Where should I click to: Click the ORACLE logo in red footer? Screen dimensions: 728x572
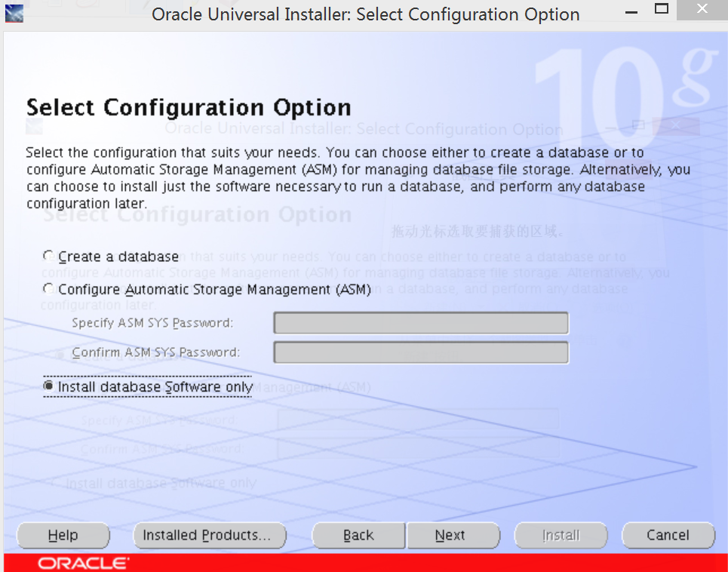point(84,563)
